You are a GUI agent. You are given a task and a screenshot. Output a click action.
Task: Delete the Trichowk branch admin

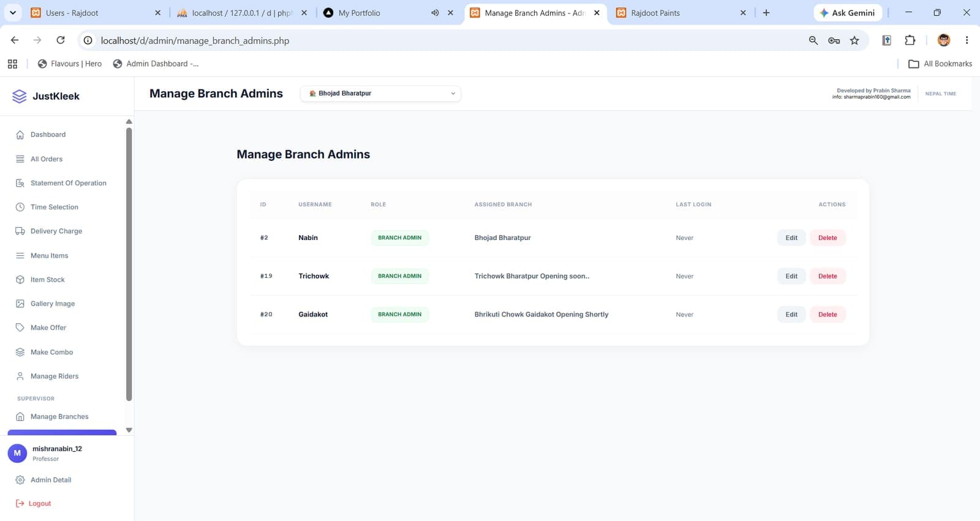pos(827,276)
